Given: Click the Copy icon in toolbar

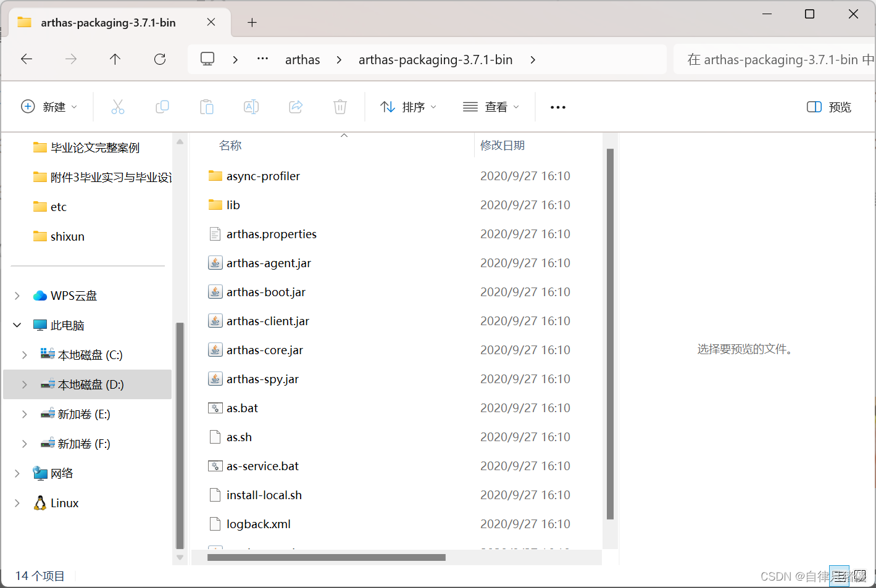Looking at the screenshot, I should (x=162, y=107).
